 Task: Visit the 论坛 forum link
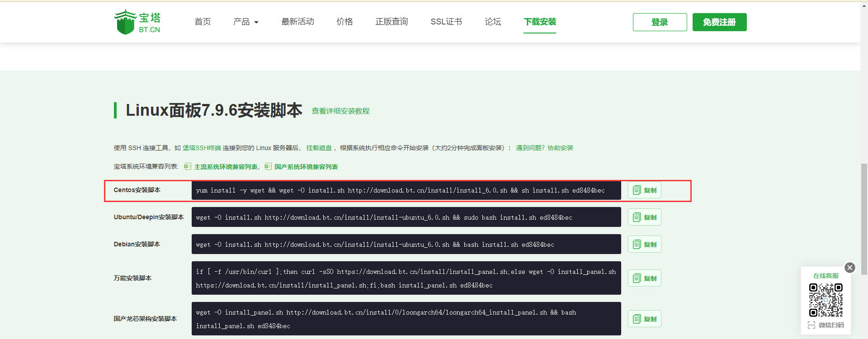[x=493, y=22]
